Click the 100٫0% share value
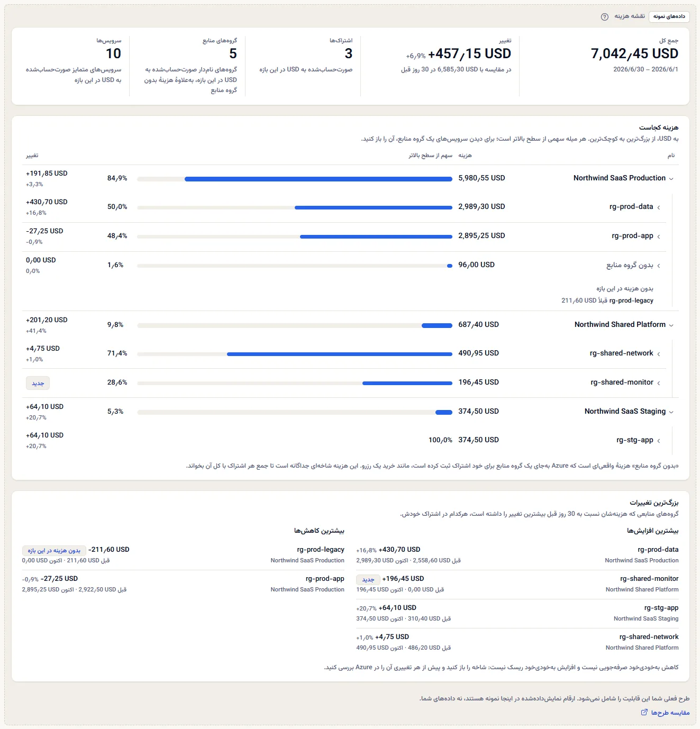700x729 pixels. point(440,440)
